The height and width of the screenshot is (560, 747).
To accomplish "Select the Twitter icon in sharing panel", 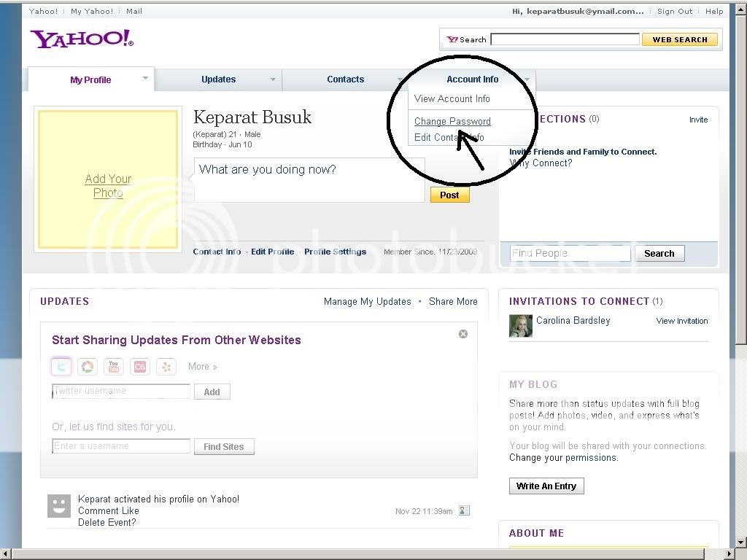I will (x=61, y=366).
